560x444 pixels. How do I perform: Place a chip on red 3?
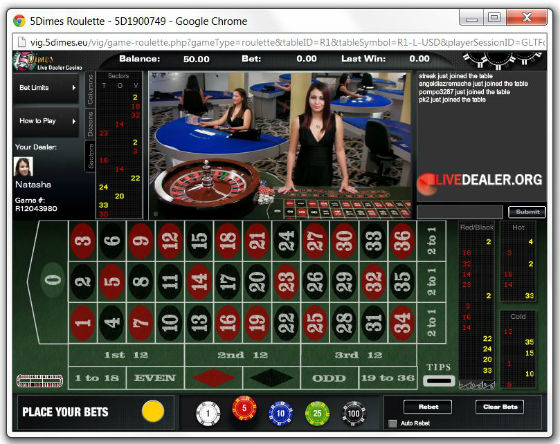point(83,241)
